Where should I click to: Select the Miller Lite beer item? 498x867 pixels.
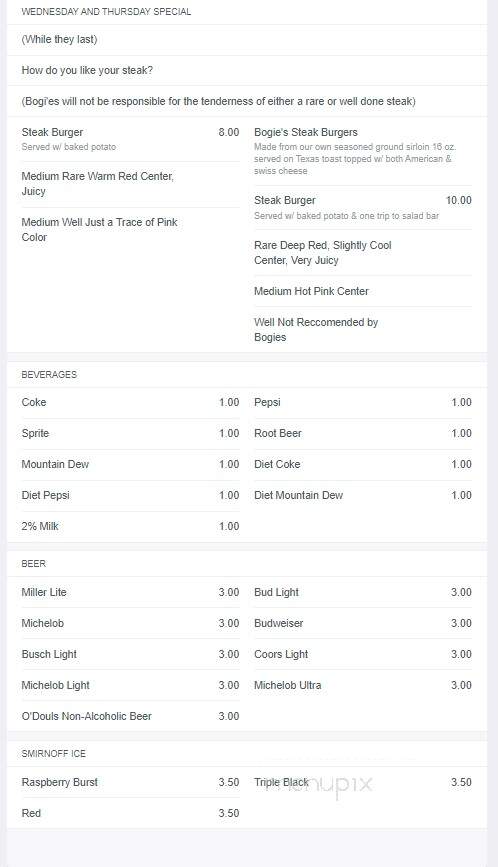click(x=130, y=592)
